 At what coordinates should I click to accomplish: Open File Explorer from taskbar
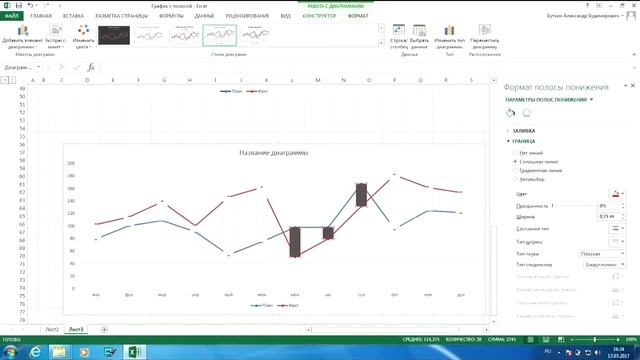(x=59, y=352)
